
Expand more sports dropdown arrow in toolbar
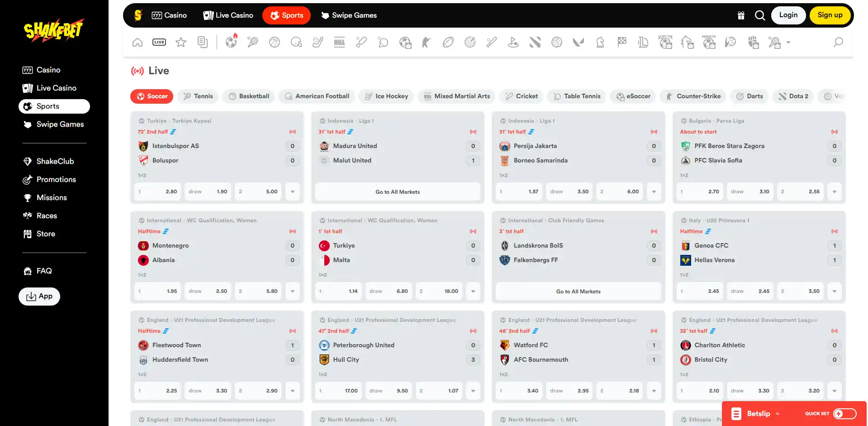788,43
